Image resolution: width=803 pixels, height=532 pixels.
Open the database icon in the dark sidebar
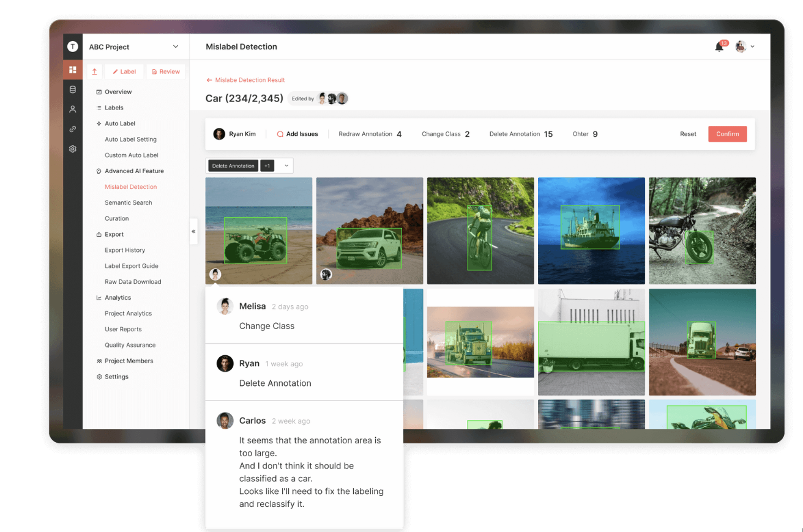(x=72, y=90)
